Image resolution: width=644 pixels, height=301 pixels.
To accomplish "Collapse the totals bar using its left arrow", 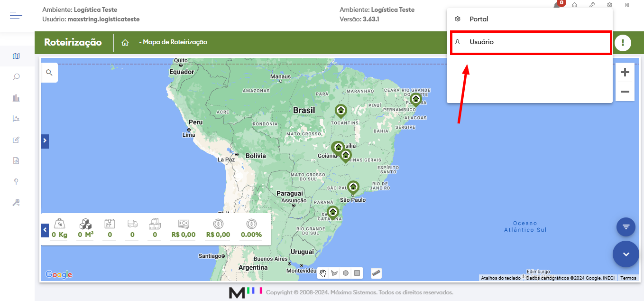I will 45,230.
